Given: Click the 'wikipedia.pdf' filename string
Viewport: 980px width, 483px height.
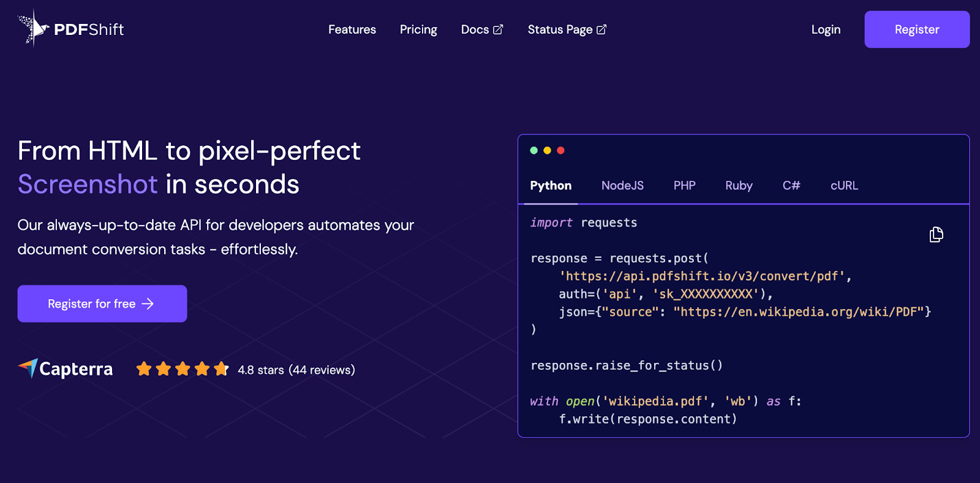Looking at the screenshot, I should pos(655,401).
